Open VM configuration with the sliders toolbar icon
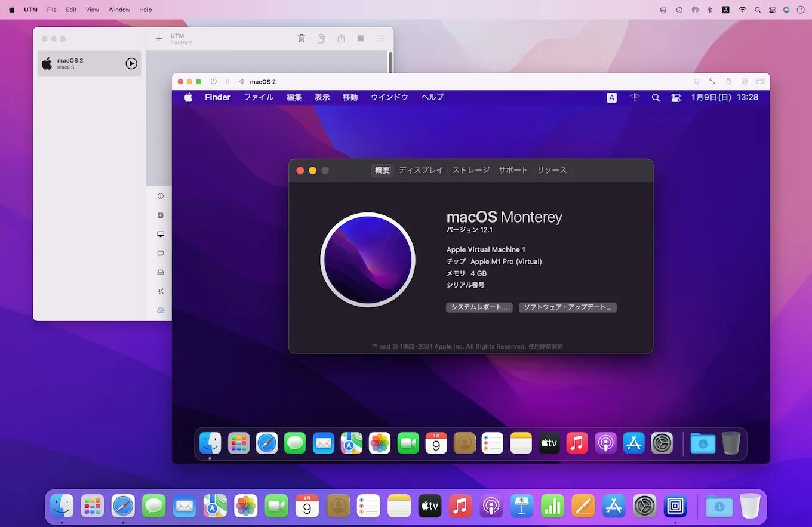The image size is (812, 527). (x=380, y=38)
